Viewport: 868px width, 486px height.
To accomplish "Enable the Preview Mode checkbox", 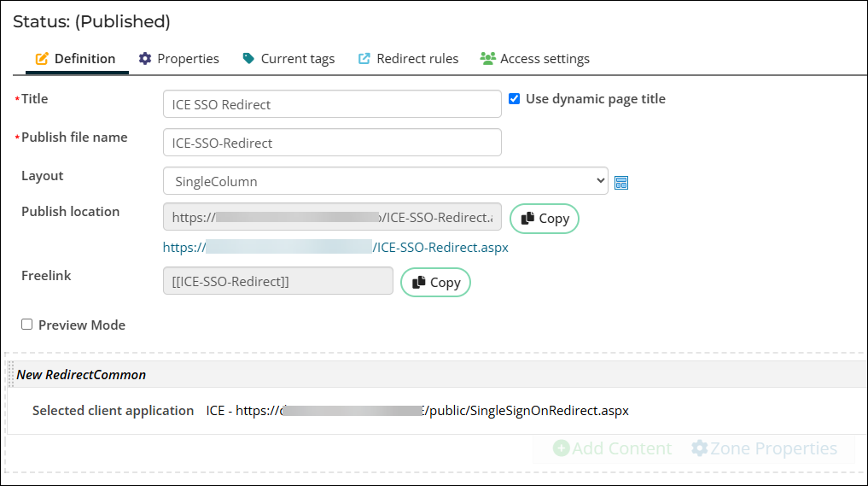I will (27, 325).
